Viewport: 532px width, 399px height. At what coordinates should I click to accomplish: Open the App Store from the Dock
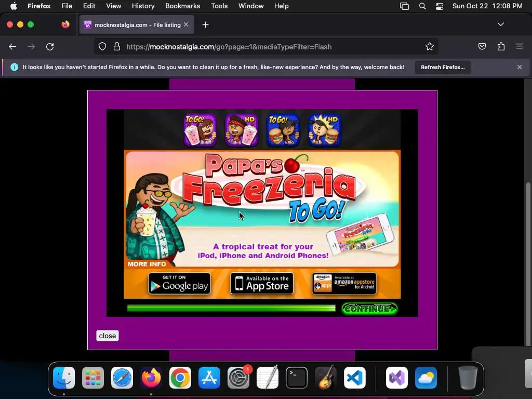tap(209, 378)
